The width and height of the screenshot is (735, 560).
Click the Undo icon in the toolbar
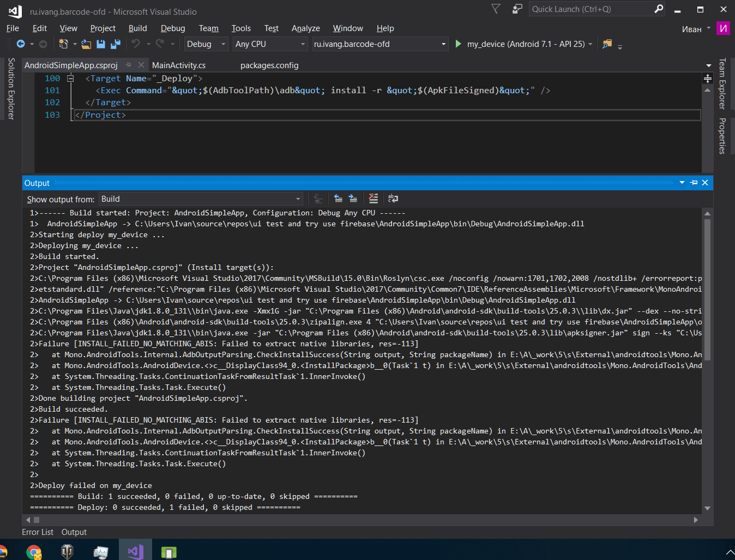pyautogui.click(x=135, y=44)
